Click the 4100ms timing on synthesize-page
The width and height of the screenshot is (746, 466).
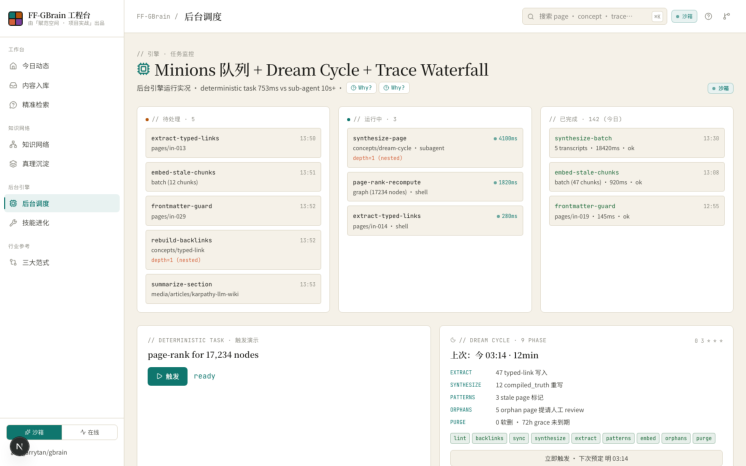coord(506,139)
